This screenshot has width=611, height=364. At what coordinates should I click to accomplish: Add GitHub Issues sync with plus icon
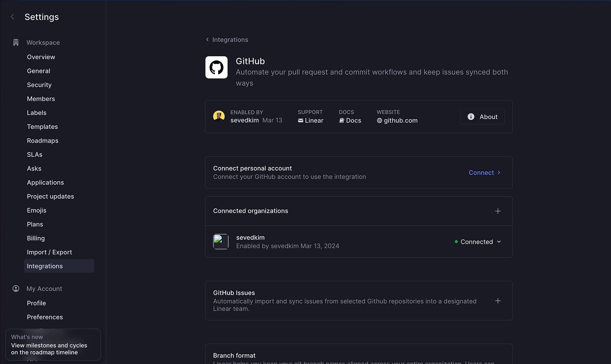tap(498, 301)
